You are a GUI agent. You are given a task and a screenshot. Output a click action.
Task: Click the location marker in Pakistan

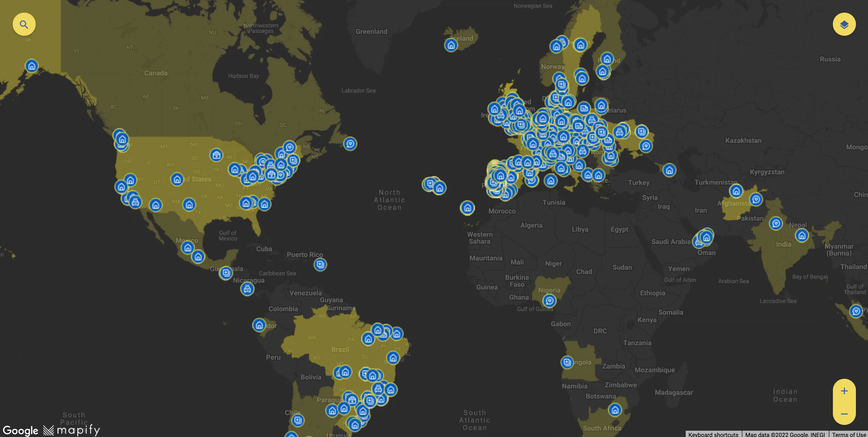click(777, 224)
